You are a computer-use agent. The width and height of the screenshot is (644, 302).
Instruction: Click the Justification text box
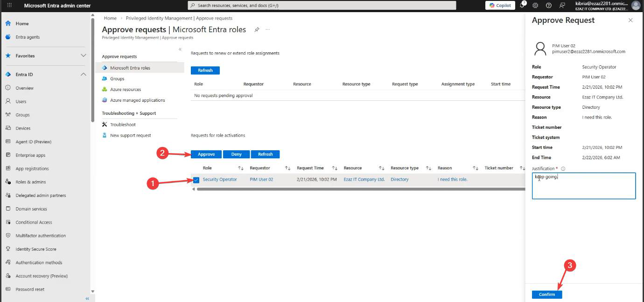point(584,186)
